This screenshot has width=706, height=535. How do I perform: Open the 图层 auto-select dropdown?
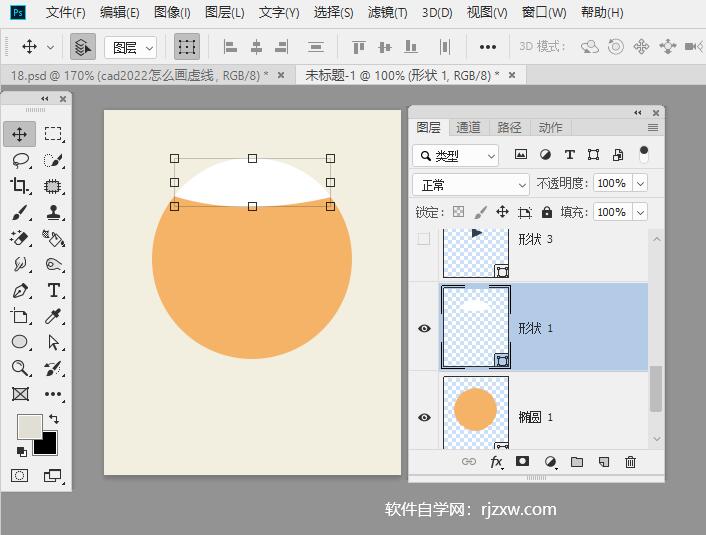pyautogui.click(x=131, y=47)
